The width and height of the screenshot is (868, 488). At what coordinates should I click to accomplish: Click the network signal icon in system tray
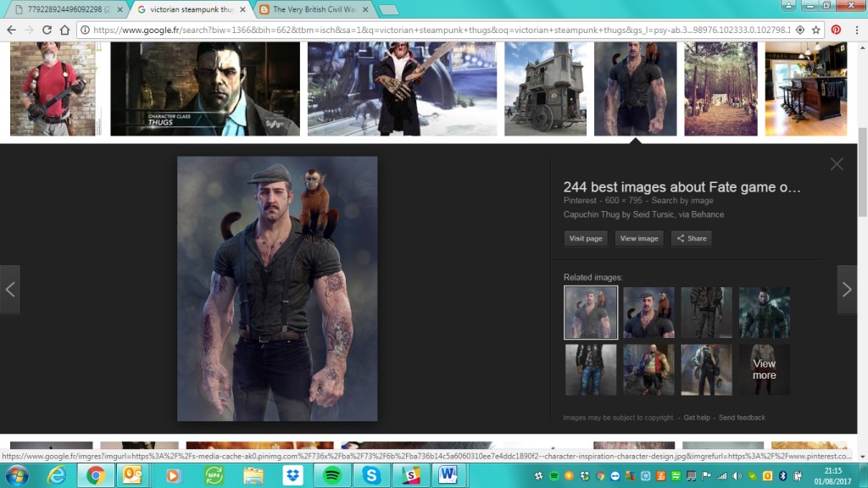click(722, 476)
